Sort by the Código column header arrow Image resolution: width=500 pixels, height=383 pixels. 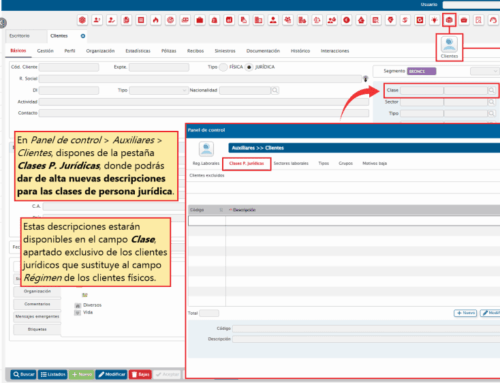point(221,210)
